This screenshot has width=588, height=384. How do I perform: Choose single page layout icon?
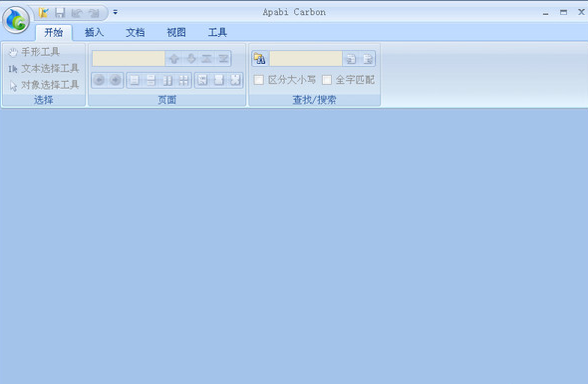click(135, 80)
